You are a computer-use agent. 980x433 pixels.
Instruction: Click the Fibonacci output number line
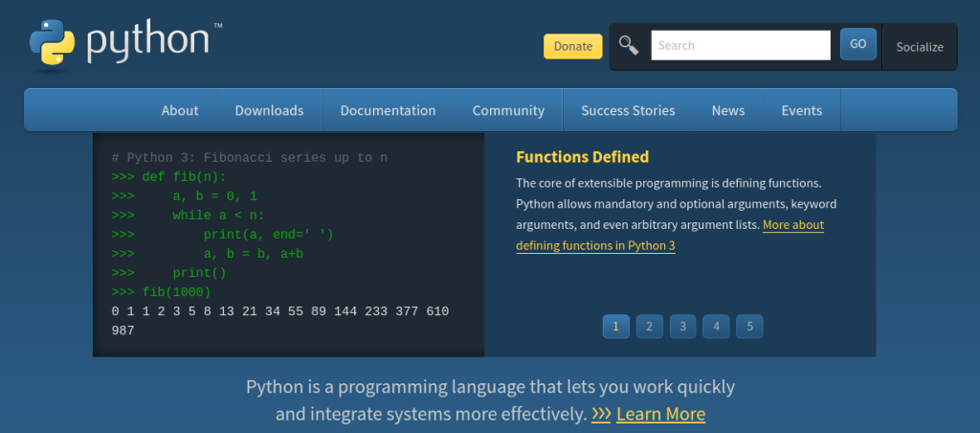click(x=280, y=311)
